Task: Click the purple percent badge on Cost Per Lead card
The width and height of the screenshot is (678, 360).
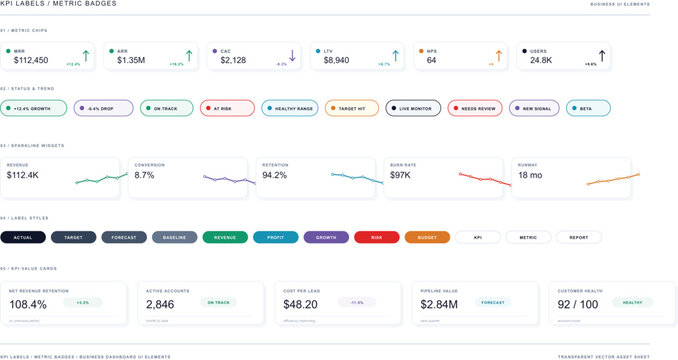Action: coord(357,302)
